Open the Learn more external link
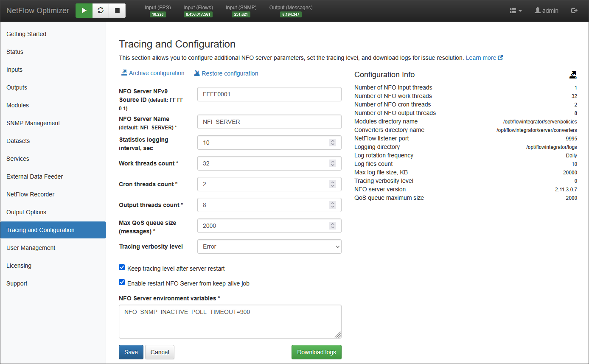589x364 pixels. click(484, 58)
